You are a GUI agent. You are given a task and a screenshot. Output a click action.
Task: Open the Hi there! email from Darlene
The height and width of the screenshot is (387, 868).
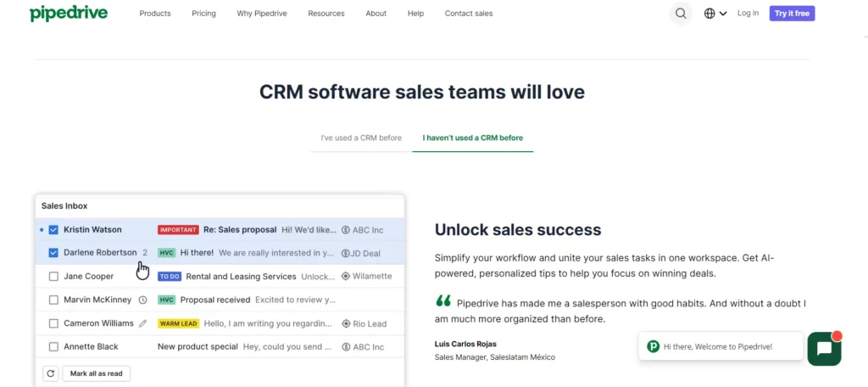tap(197, 253)
